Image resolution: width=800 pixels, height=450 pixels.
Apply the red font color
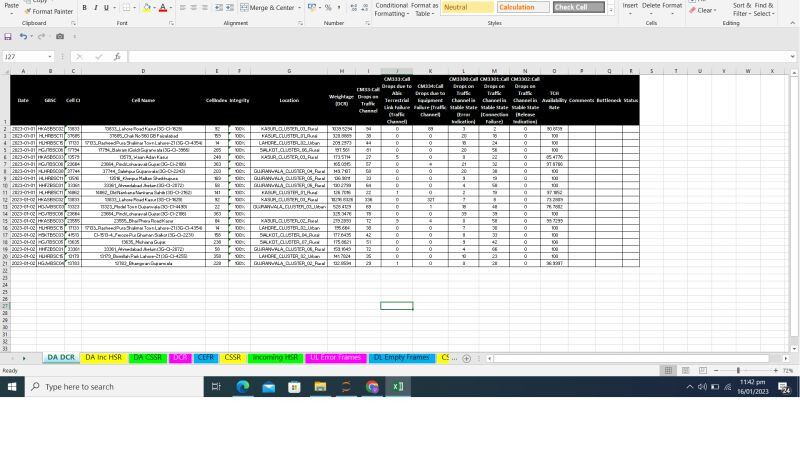163,8
